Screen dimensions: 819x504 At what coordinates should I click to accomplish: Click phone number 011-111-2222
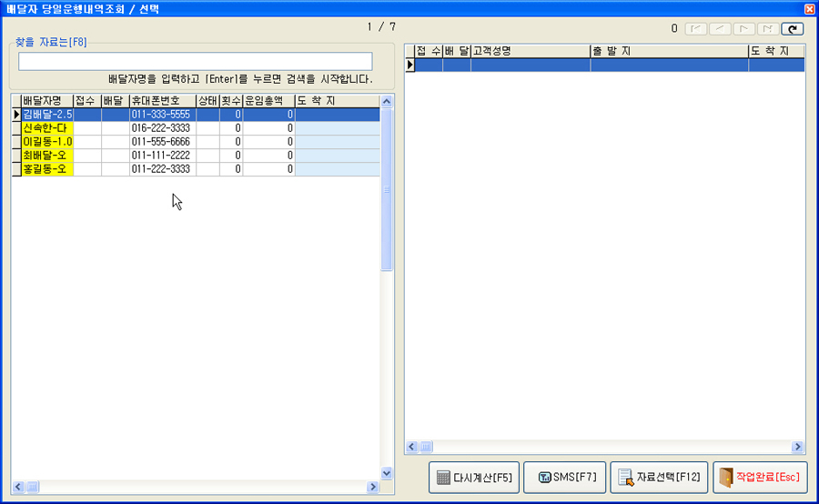click(x=161, y=156)
